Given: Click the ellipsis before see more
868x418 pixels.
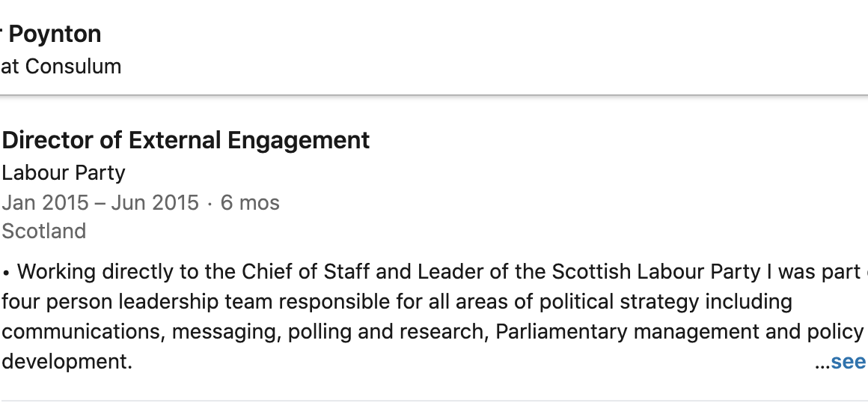Looking at the screenshot, I should point(822,363).
